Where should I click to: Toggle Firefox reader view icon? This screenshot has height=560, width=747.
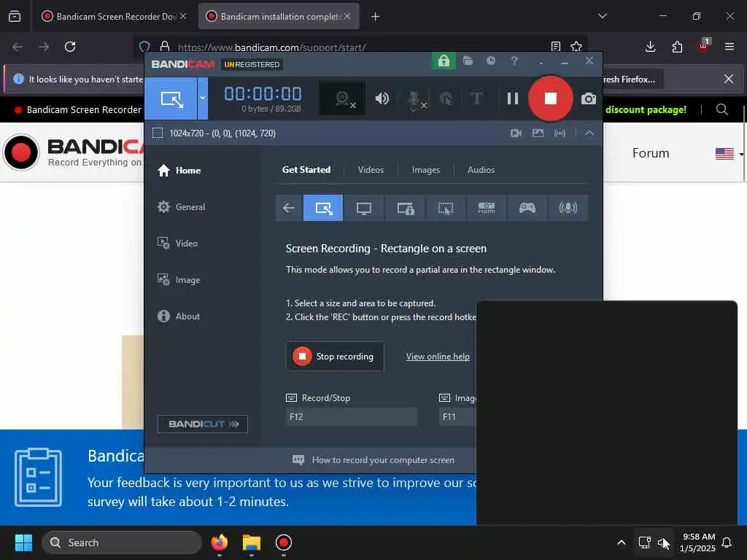(x=555, y=47)
